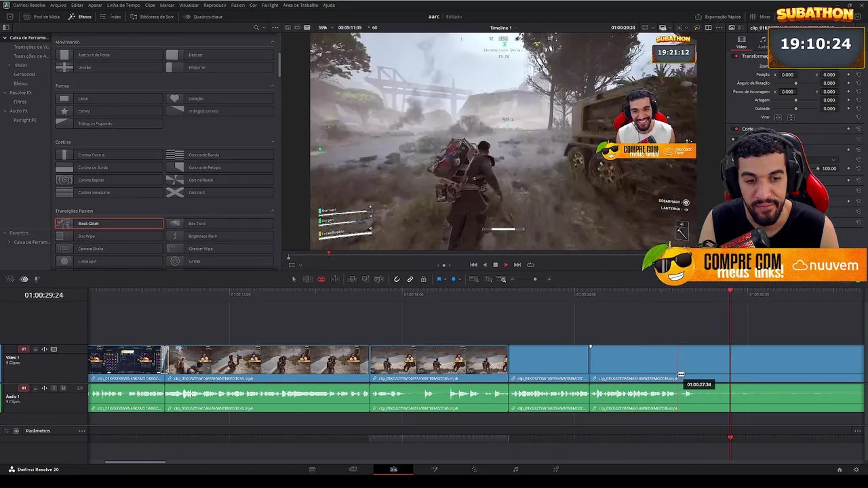Image resolution: width=868 pixels, height=488 pixels.
Task: Open the Fairlight page music note icon
Action: tap(515, 469)
